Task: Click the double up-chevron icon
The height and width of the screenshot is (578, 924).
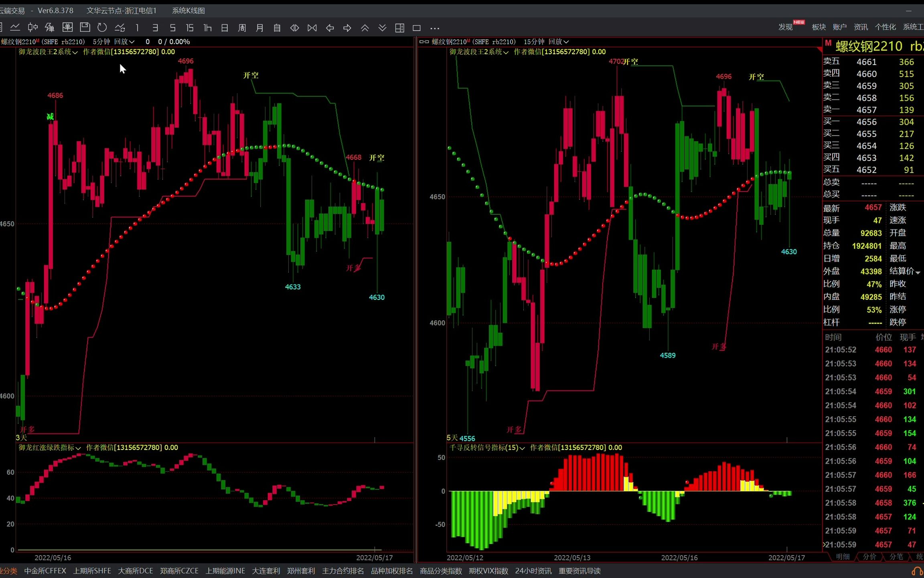Action: pos(365,28)
